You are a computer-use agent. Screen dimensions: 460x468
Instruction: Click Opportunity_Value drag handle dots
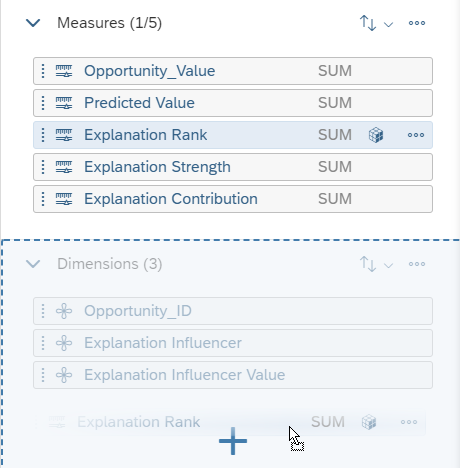click(x=43, y=71)
